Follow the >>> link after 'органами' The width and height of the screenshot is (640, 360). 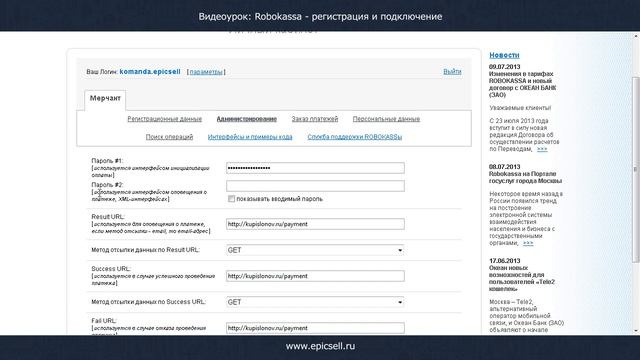point(528,243)
